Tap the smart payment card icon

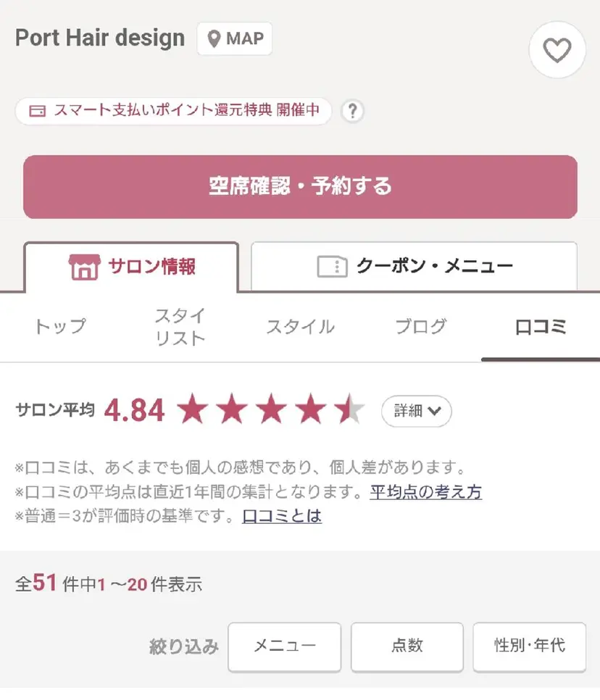click(x=38, y=112)
